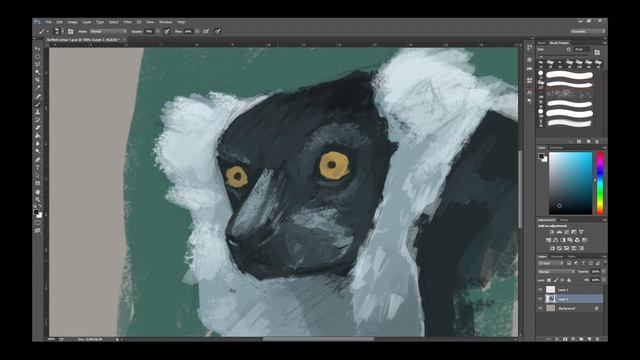Create a new group in Layers panel
Image resolution: width=640 pixels, height=360 pixels.
(581, 339)
